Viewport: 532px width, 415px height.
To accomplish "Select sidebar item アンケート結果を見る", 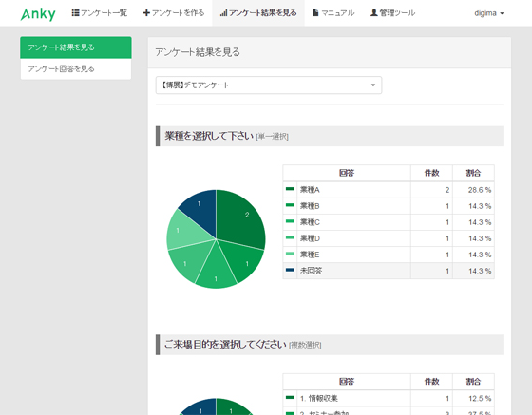I will [76, 47].
